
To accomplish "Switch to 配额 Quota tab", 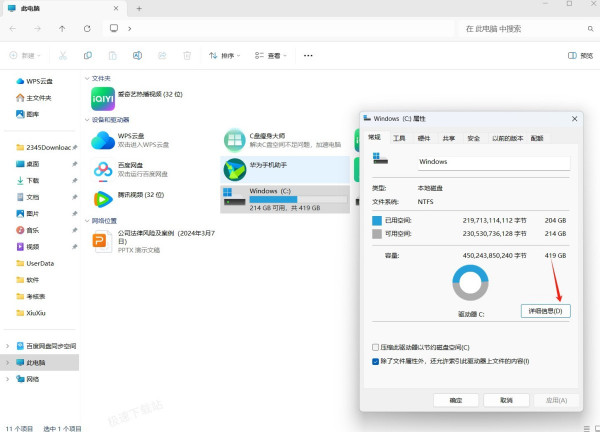I will (537, 138).
